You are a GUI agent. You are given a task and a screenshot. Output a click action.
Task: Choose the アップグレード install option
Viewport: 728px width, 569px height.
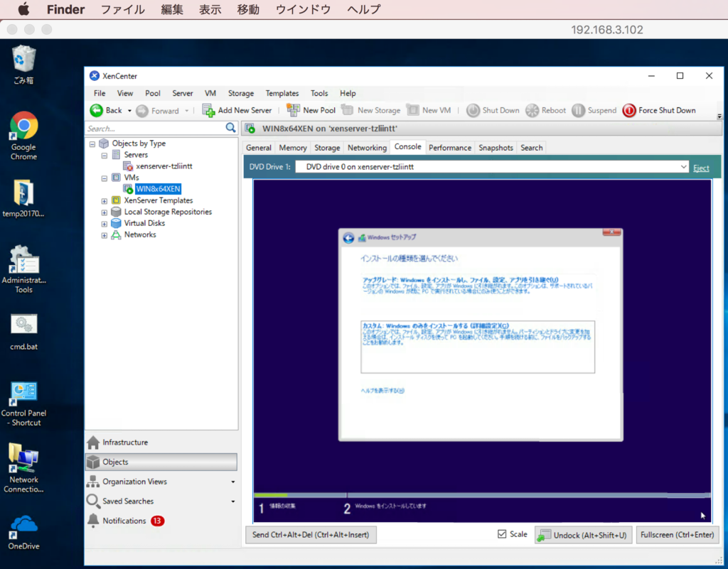[x=478, y=286]
